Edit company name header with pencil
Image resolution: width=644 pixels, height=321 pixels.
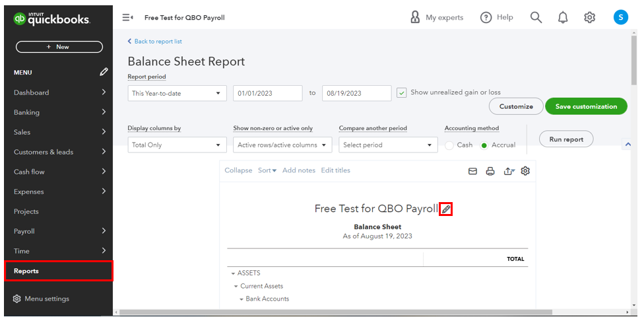coord(445,209)
